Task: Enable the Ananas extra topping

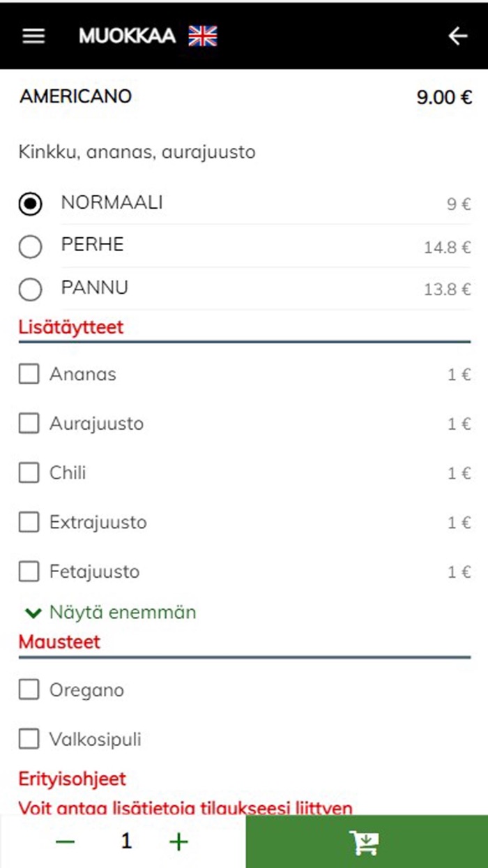Action: click(29, 374)
